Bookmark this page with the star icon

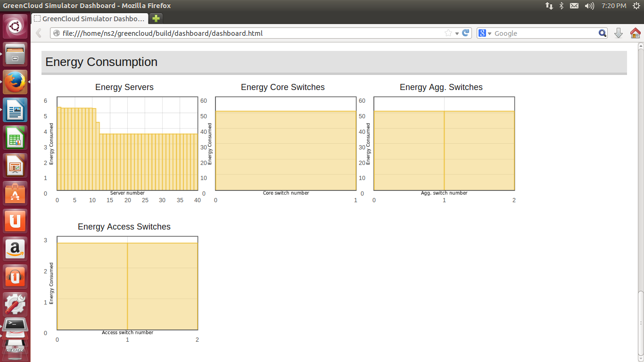(448, 33)
